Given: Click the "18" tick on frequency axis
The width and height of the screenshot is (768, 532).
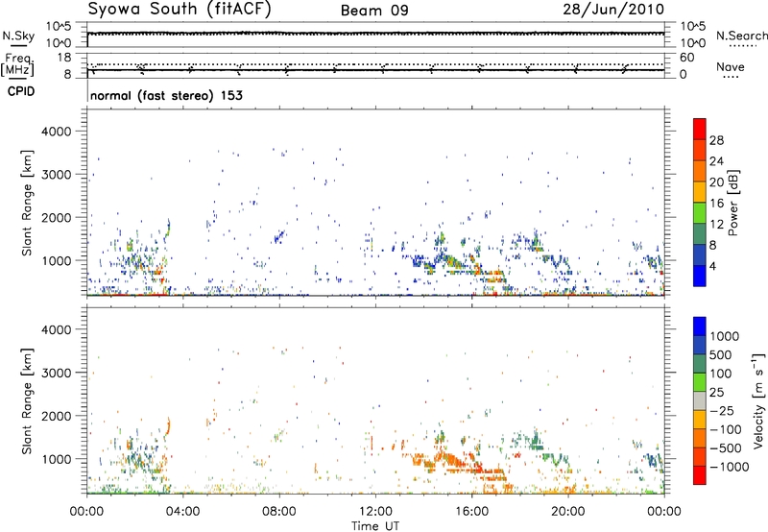Looking at the screenshot, I should 64,58.
